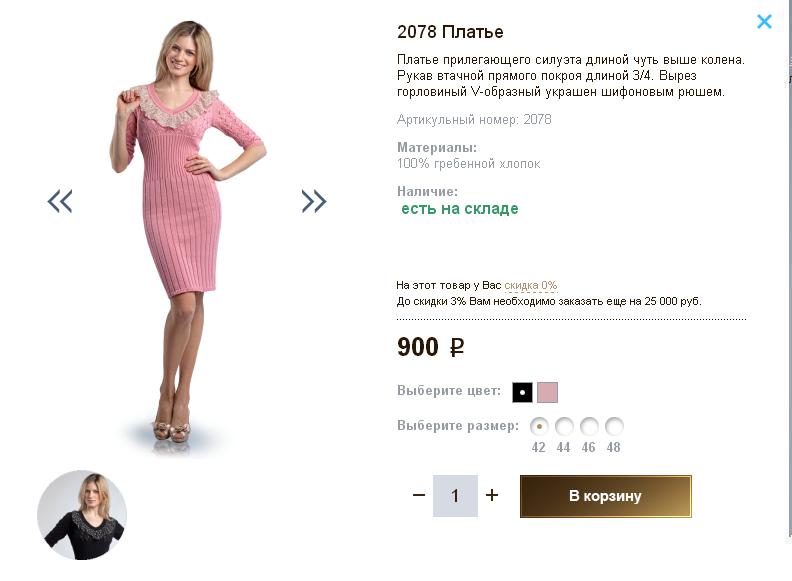Choose the black color swatch
This screenshot has height=581, width=792.
coord(522,392)
